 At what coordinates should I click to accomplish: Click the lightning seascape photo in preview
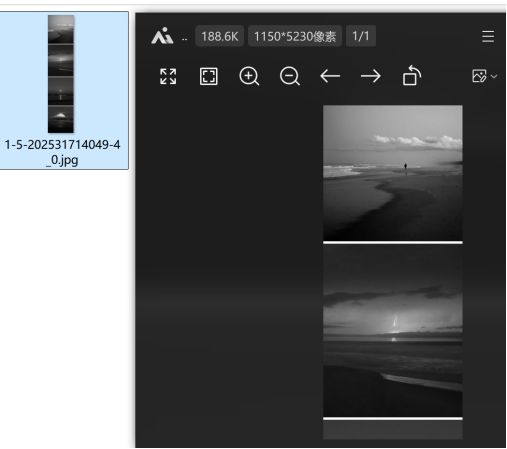[393, 331]
